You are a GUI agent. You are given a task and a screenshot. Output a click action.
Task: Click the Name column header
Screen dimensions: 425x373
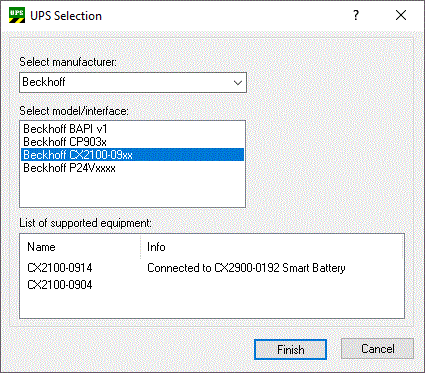[x=41, y=247]
